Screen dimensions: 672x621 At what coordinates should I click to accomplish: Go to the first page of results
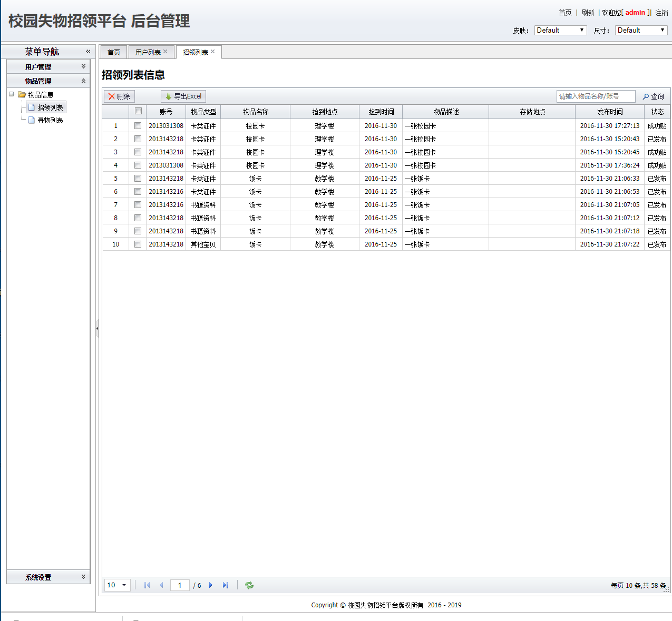pos(147,585)
